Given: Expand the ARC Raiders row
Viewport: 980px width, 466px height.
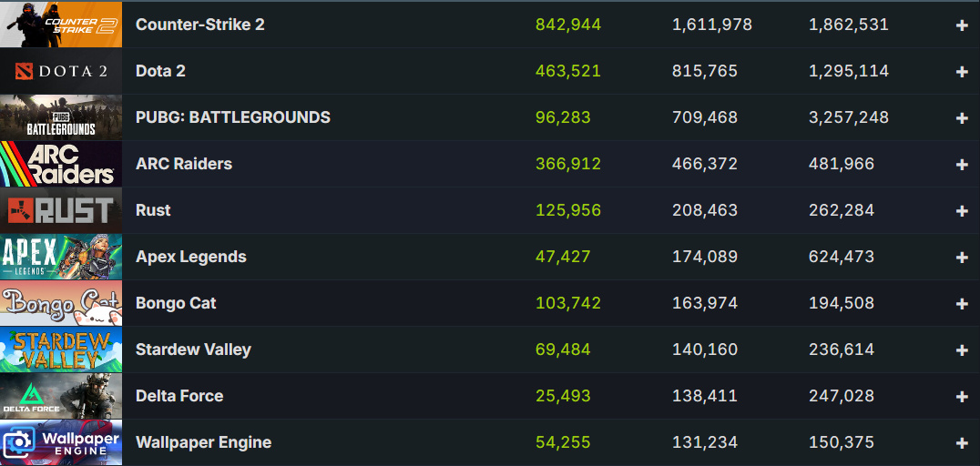Looking at the screenshot, I should [962, 165].
